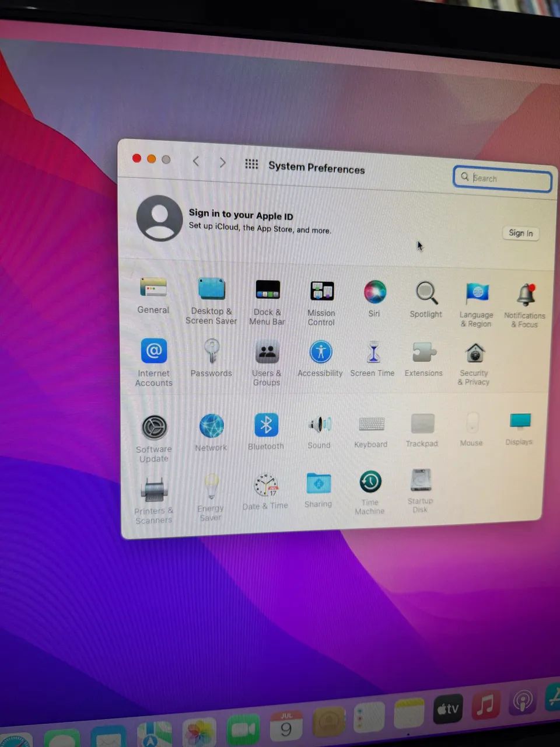This screenshot has height=747, width=560.
Task: Open Reminders from the Dock
Action: (x=369, y=717)
